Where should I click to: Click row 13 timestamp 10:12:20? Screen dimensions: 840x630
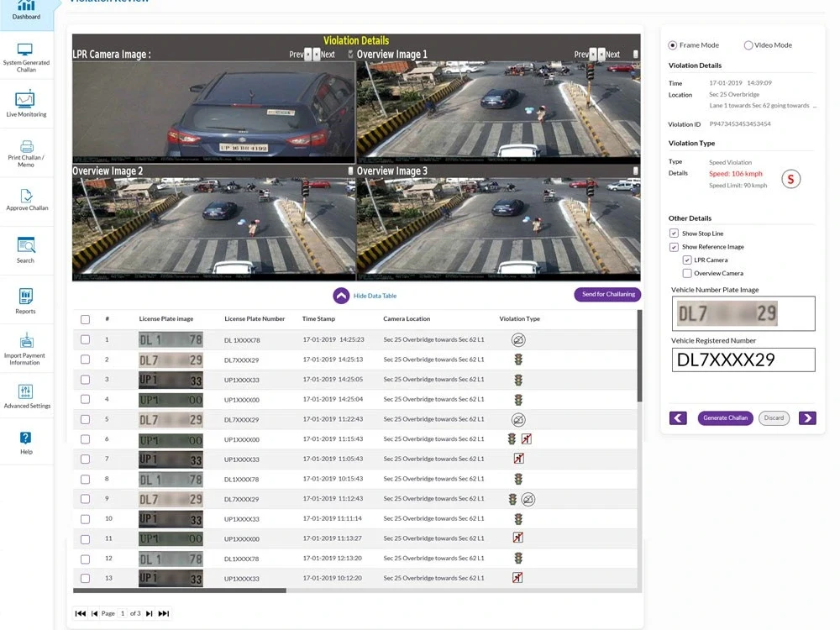point(332,578)
